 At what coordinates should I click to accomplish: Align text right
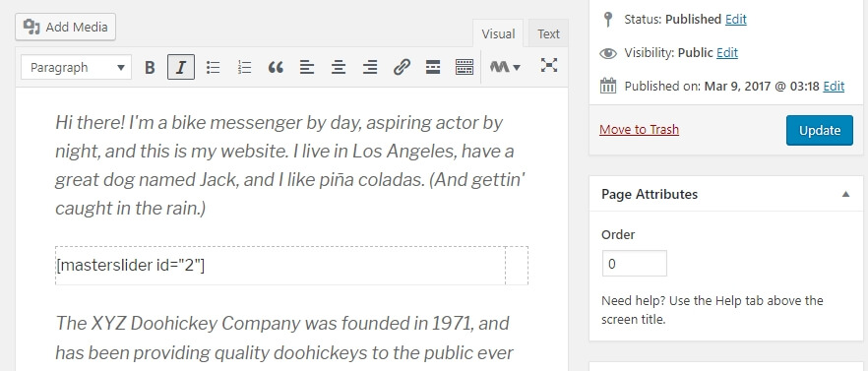pos(370,67)
